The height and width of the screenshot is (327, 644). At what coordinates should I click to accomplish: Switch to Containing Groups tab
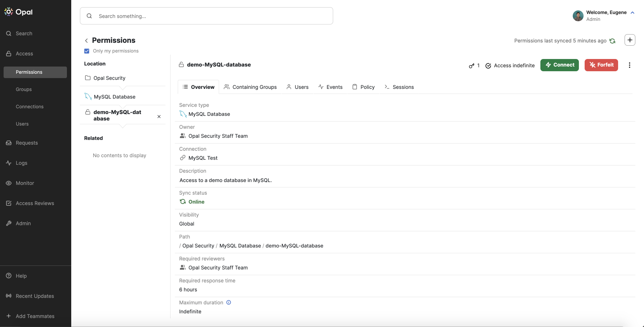tap(250, 87)
